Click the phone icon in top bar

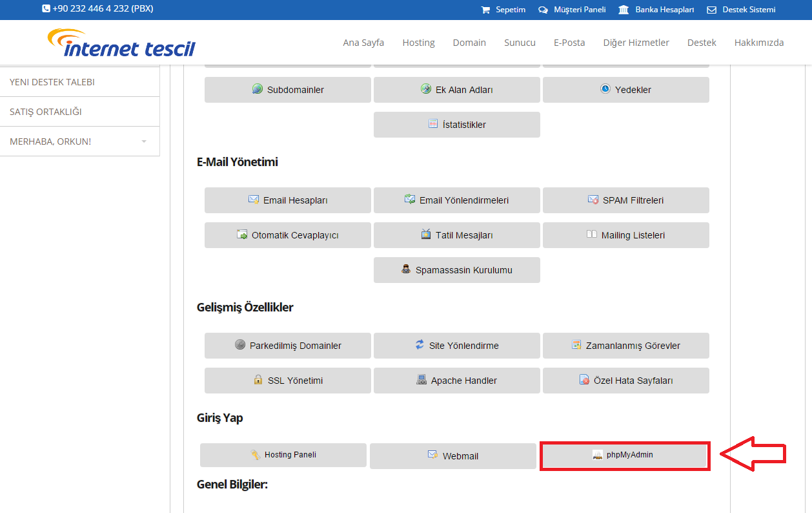(x=46, y=9)
